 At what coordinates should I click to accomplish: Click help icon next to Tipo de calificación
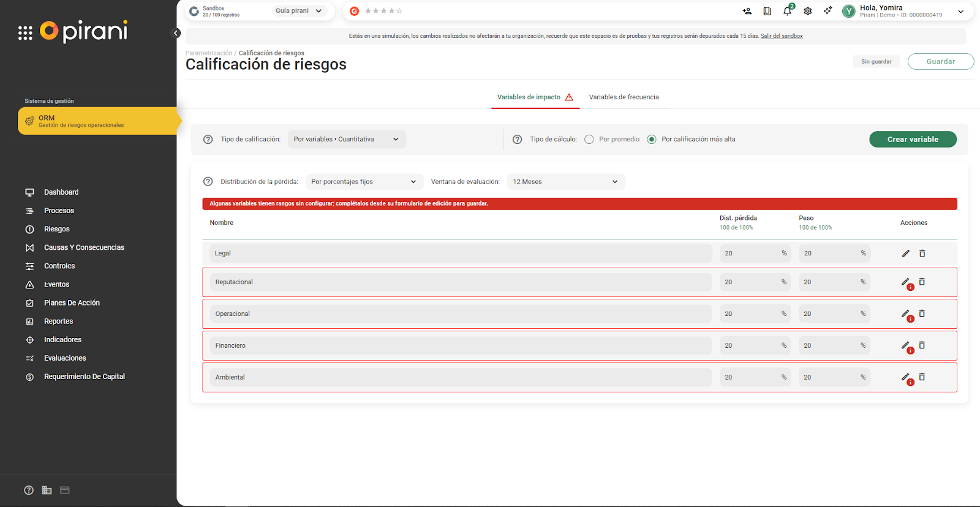pos(208,140)
